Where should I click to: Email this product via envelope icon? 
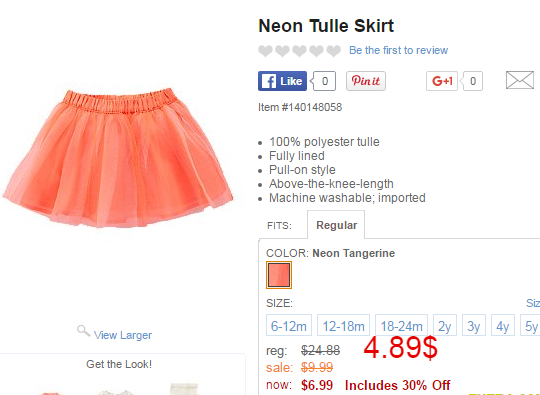click(x=520, y=80)
